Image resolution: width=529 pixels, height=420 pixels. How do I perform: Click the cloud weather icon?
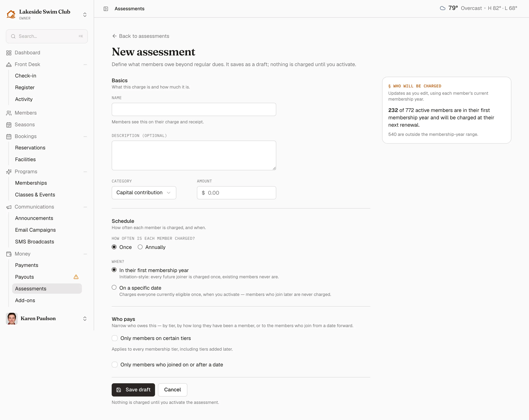tap(442, 8)
